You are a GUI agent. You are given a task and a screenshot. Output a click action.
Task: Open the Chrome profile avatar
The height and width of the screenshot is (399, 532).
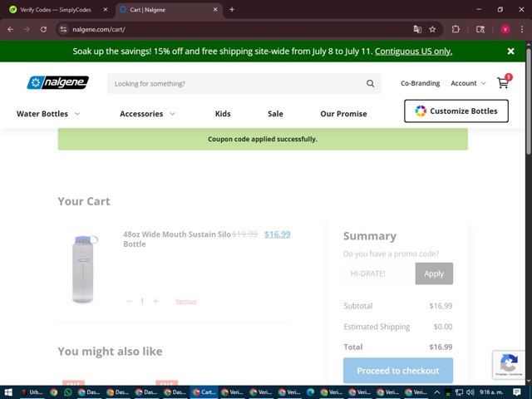pyautogui.click(x=505, y=30)
